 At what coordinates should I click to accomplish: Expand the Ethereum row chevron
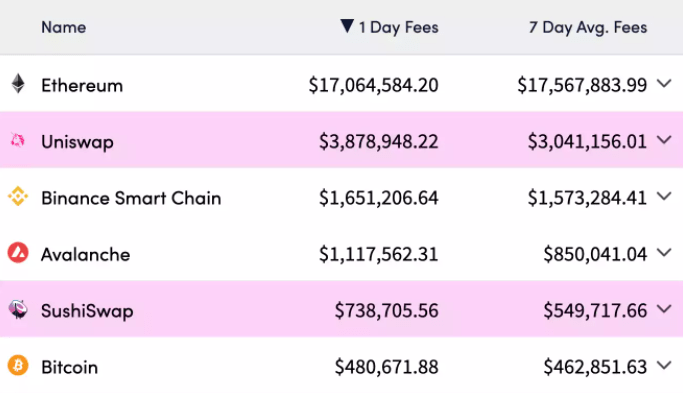point(664,83)
